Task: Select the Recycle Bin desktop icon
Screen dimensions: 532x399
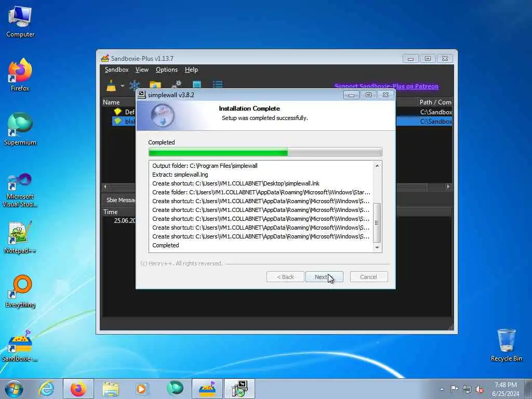Action: [x=506, y=345]
